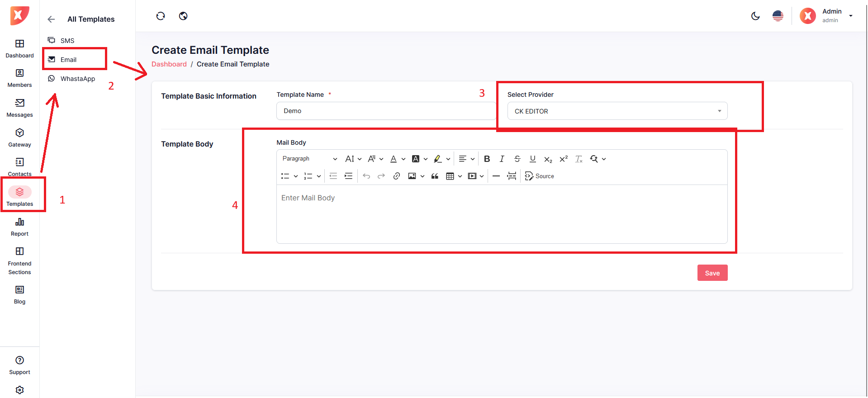Increase indent in the editor toolbar
The image size is (868, 398).
pyautogui.click(x=348, y=176)
